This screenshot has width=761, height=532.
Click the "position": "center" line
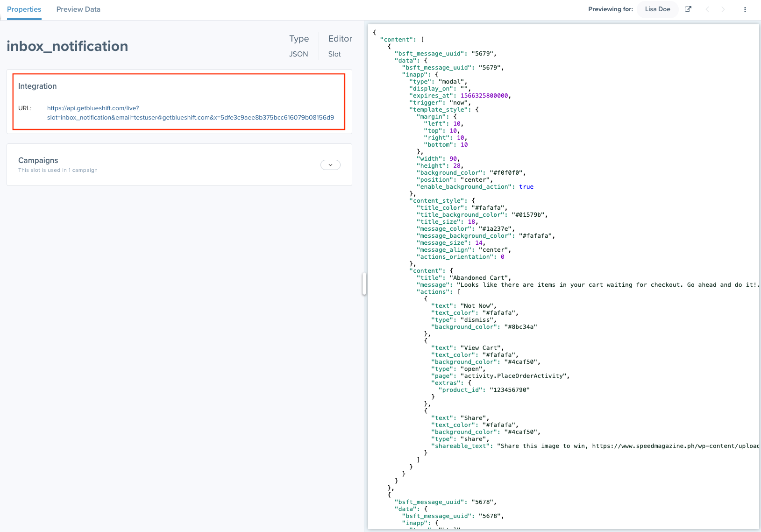[455, 180]
